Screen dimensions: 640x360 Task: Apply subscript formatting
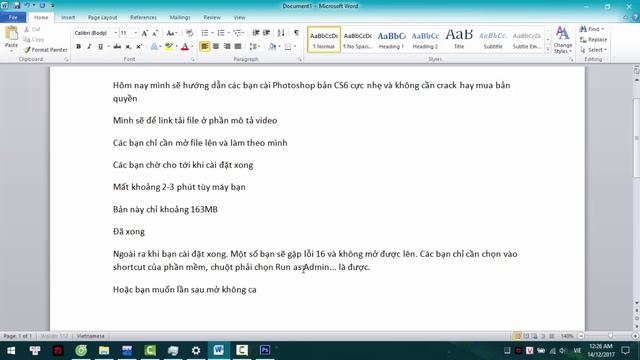pyautogui.click(x=128, y=47)
